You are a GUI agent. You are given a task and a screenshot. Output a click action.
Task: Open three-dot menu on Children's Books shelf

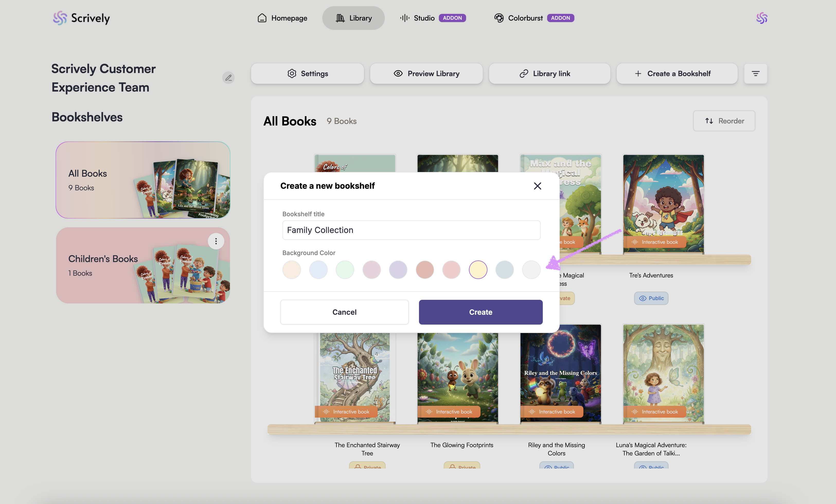pos(216,241)
